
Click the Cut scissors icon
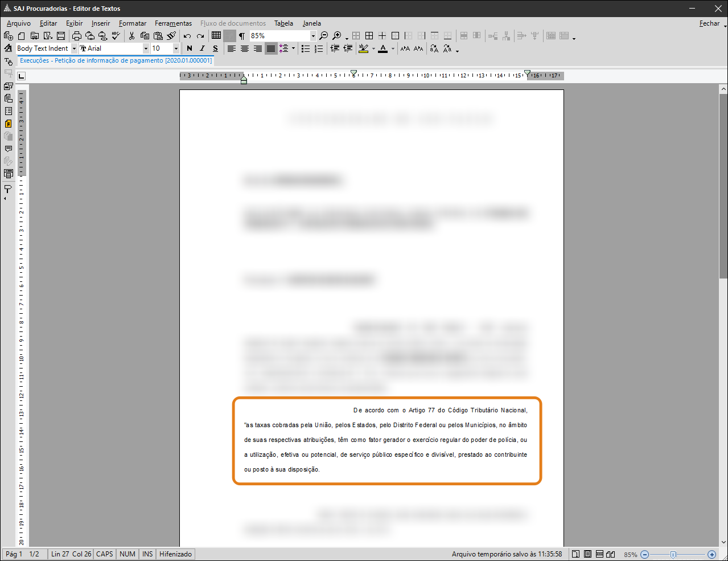(x=131, y=36)
